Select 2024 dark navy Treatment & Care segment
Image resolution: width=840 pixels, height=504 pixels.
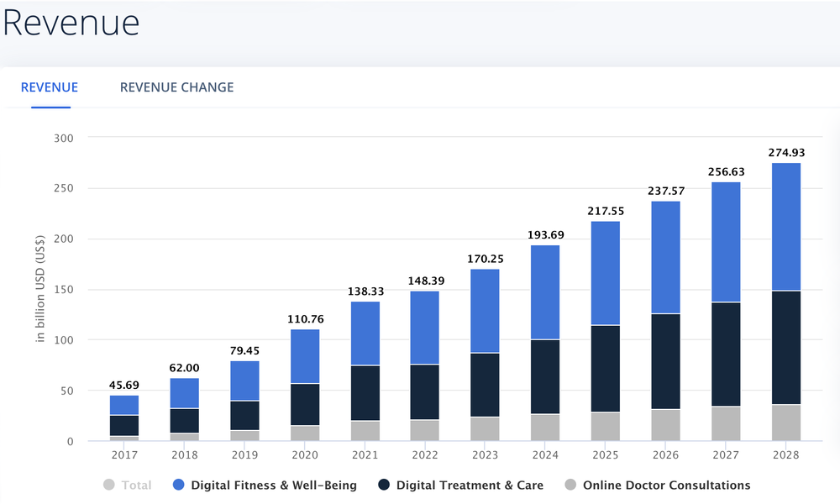[x=544, y=376]
